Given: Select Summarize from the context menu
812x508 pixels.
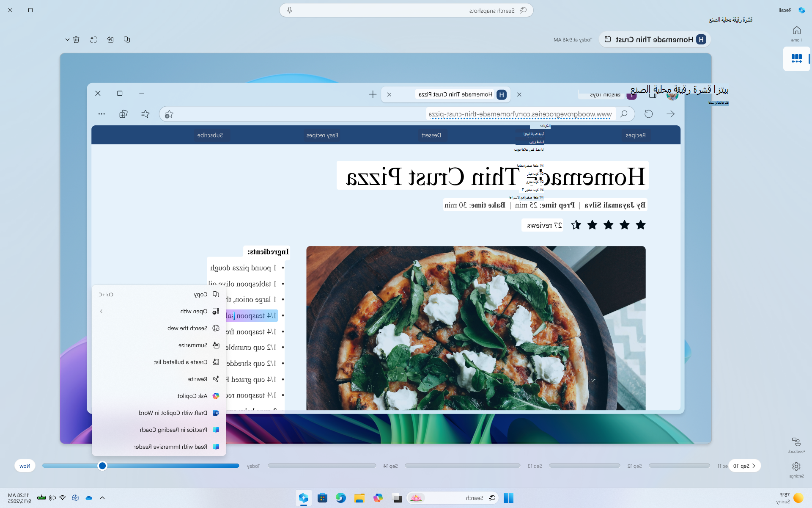Looking at the screenshot, I should coord(159,345).
